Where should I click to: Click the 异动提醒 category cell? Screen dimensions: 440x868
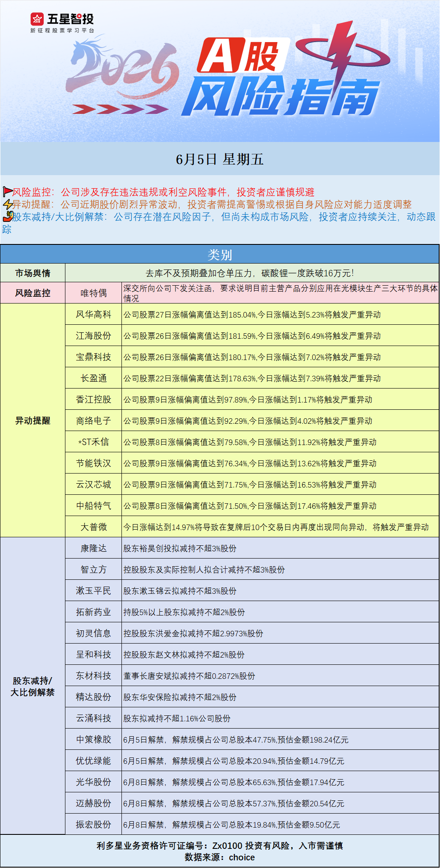coord(33,420)
